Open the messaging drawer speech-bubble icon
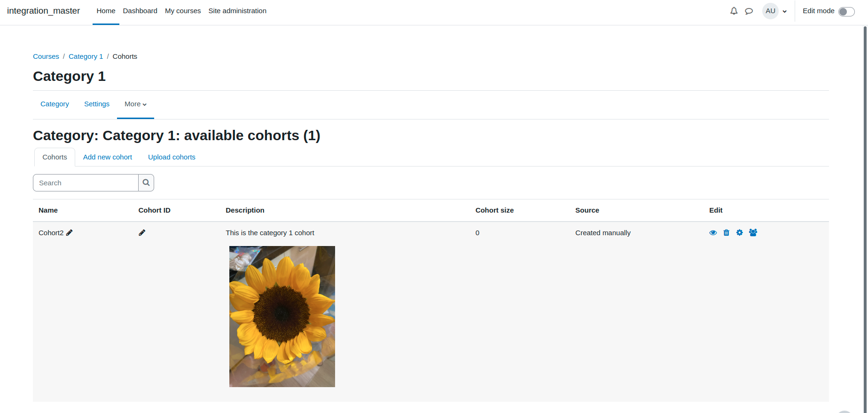 pos(749,11)
